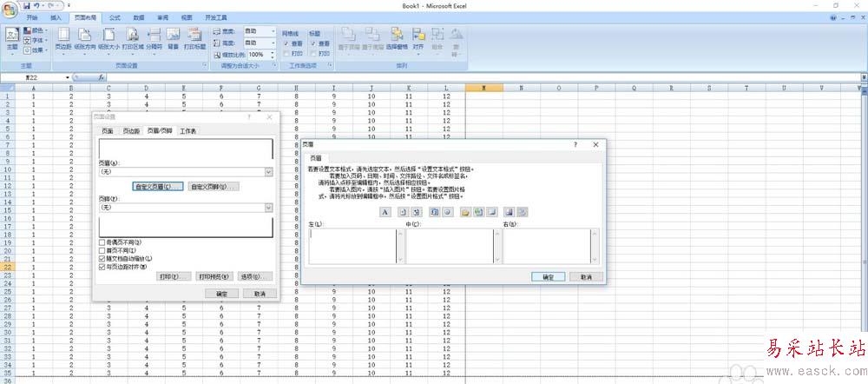The image size is (868, 384).
Task: Open the Width (宽度) scale-to-fit dropdown
Action: [x=273, y=31]
